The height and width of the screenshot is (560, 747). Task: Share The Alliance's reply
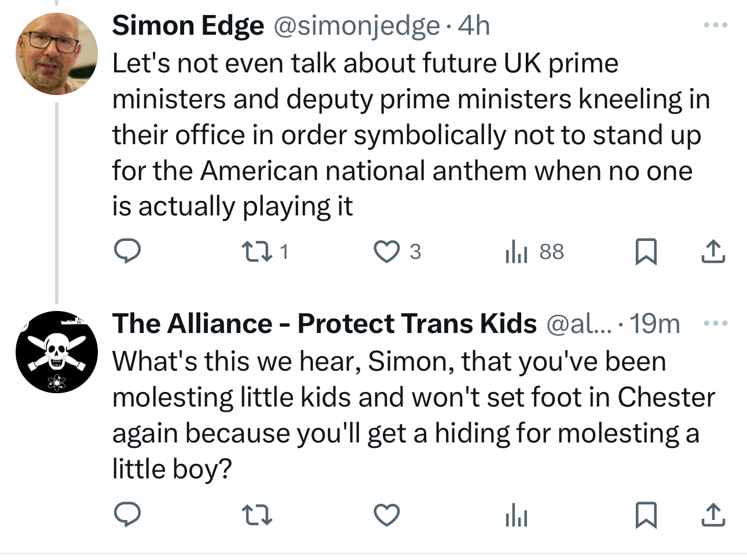[713, 514]
